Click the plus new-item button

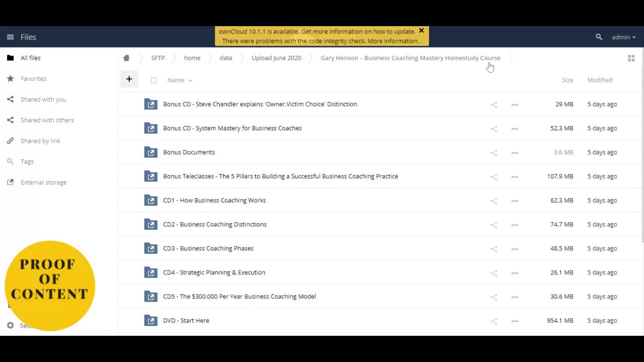click(x=129, y=79)
